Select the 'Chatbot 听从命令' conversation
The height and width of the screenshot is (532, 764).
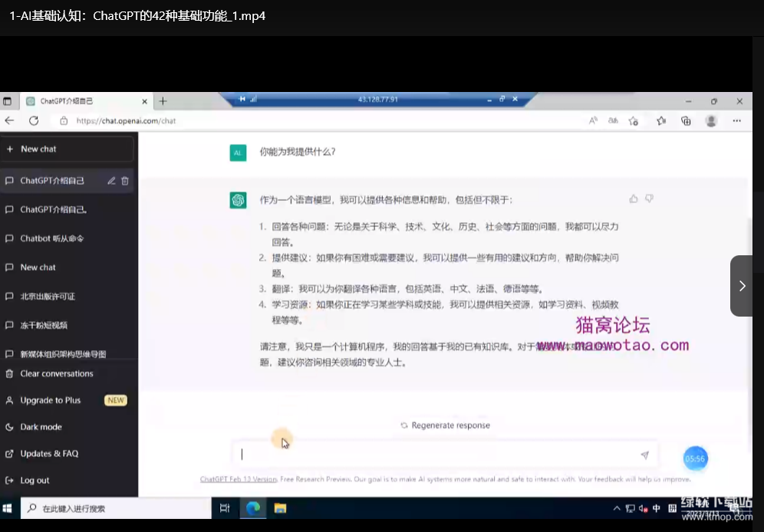click(x=52, y=238)
